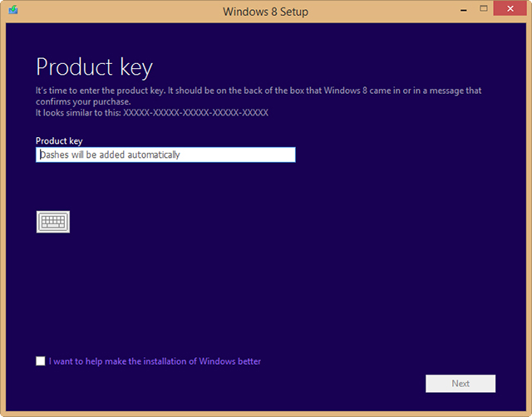Enable the help improve installation checkbox
This screenshot has width=532, height=417.
click(41, 361)
